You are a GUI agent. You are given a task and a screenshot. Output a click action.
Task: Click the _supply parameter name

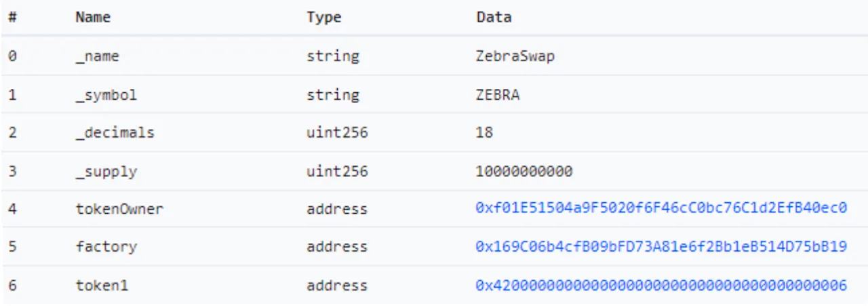pyautogui.click(x=106, y=171)
